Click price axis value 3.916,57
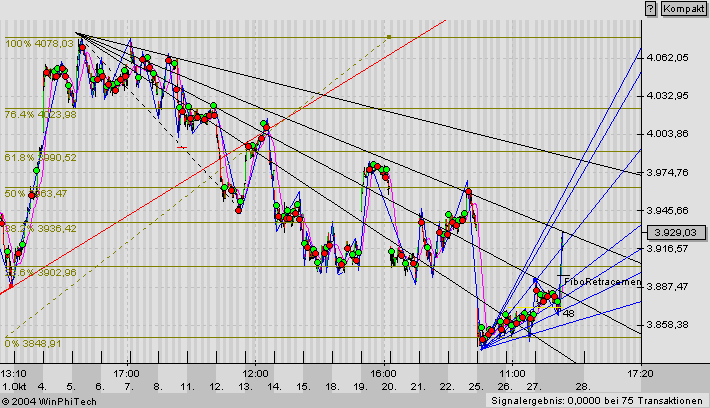710x408 pixels. (x=667, y=248)
